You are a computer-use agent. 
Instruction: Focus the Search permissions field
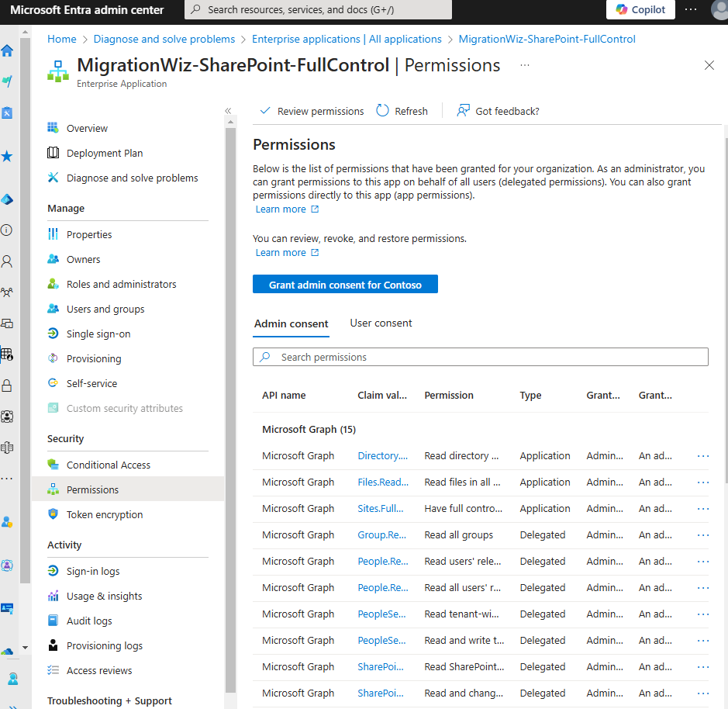tap(480, 357)
